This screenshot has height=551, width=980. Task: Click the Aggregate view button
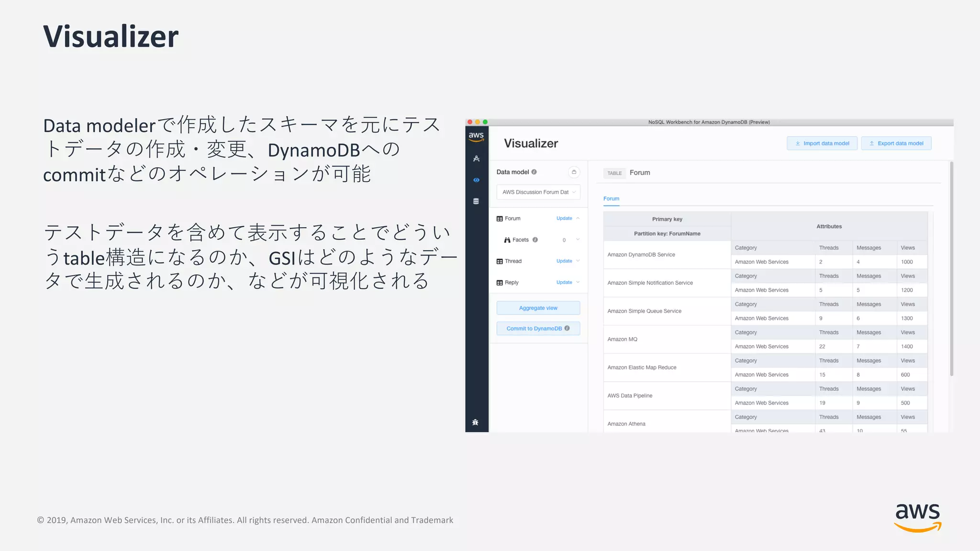(x=538, y=308)
